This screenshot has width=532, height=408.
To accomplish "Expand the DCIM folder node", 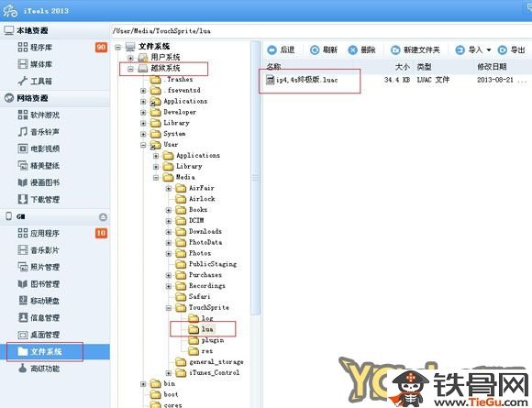I will click(169, 221).
